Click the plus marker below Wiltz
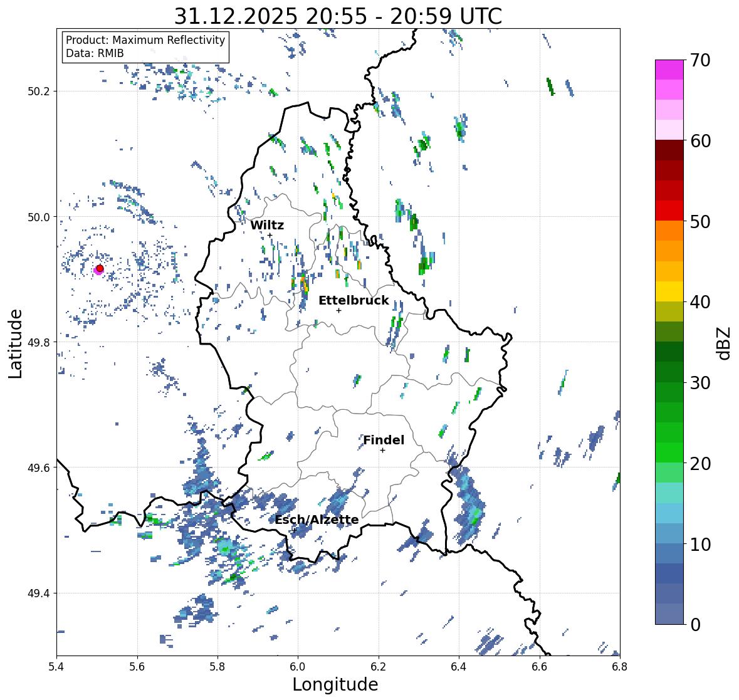The width and height of the screenshot is (739, 700). [270, 235]
